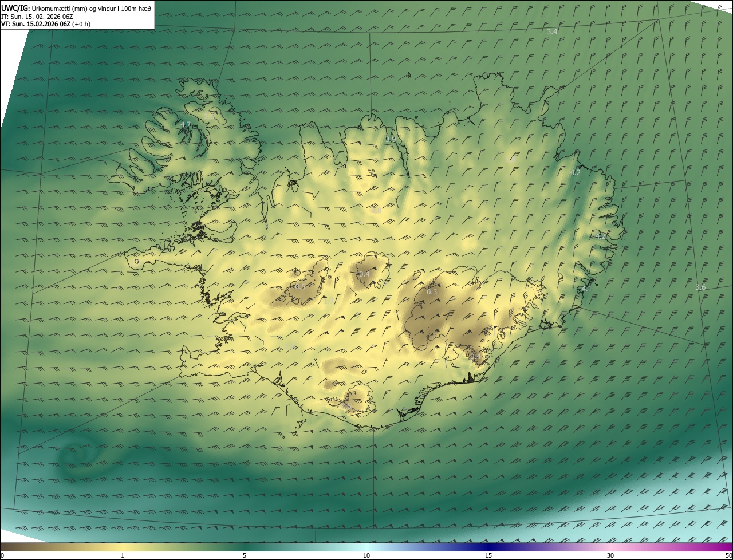Screen dimensions: 733x560
Task: Click the color scale label 10
Action: [366, 556]
